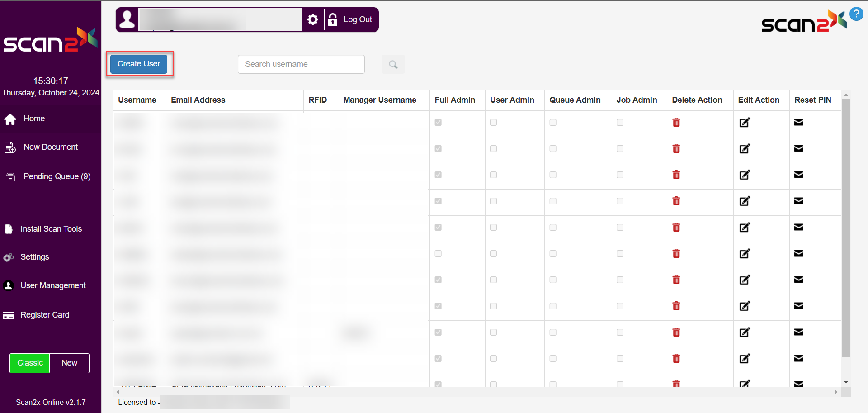The width and height of the screenshot is (868, 413).
Task: Edit the first user row pencil icon
Action: click(x=744, y=122)
